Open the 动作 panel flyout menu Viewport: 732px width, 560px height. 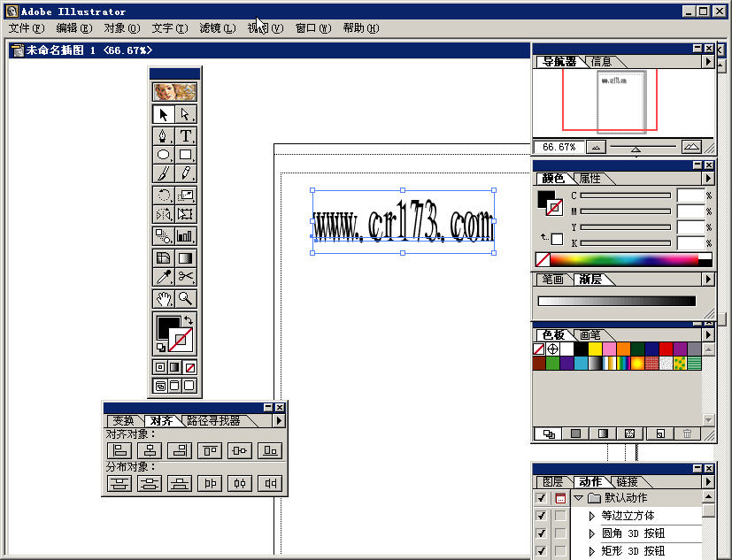(x=707, y=483)
